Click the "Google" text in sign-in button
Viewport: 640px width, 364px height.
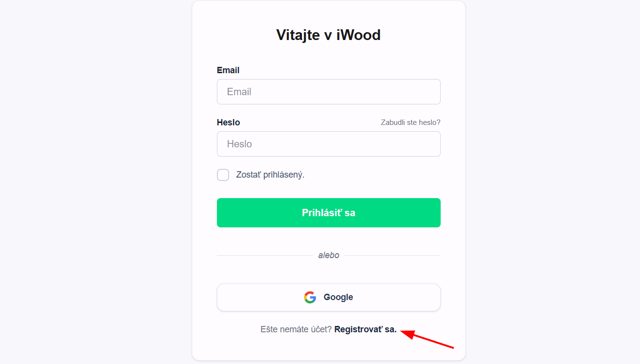[338, 297]
